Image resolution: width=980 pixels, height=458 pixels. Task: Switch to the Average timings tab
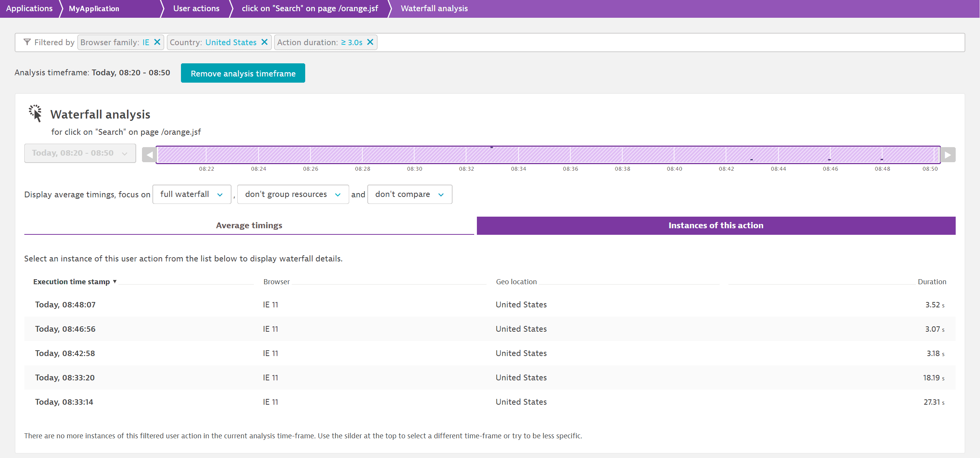249,225
